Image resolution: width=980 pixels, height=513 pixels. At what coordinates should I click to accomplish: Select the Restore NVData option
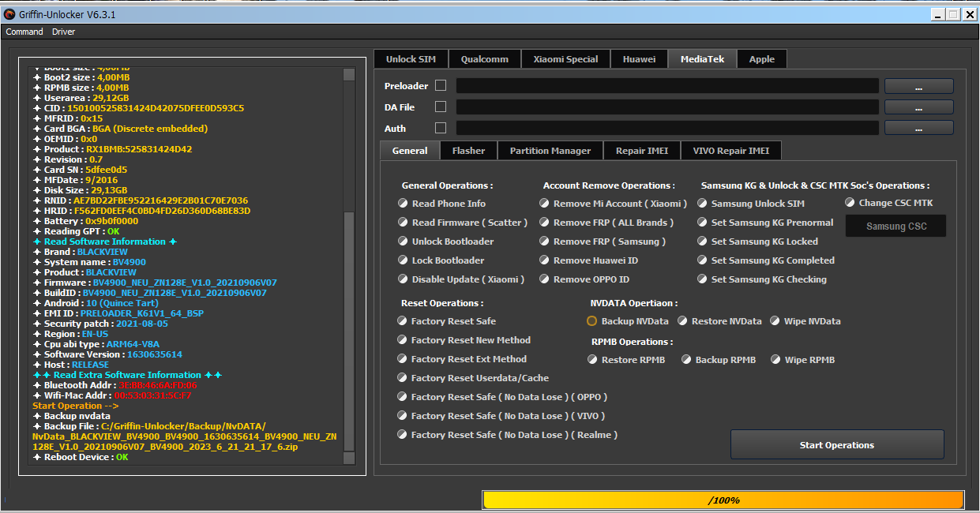[x=720, y=321]
